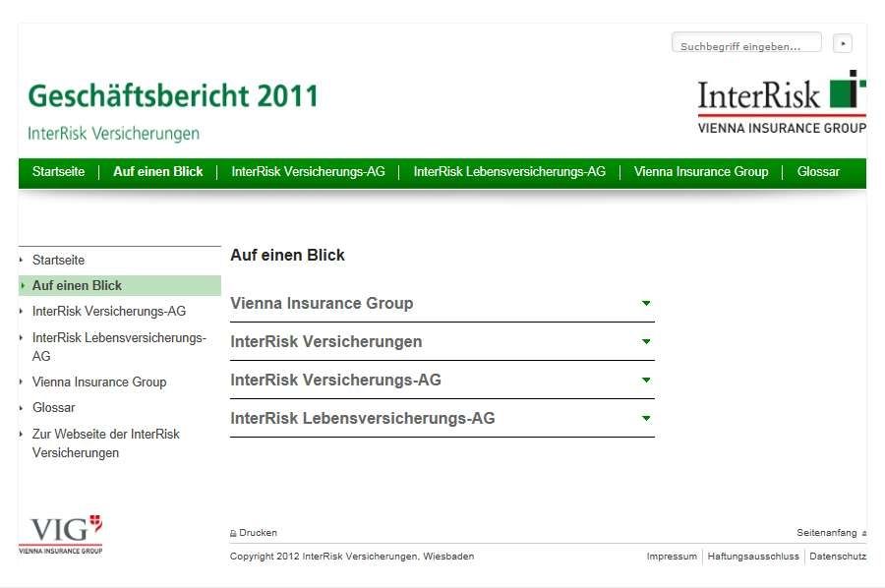
Task: Open the Haftungsausschluss footer link
Action: (x=753, y=557)
